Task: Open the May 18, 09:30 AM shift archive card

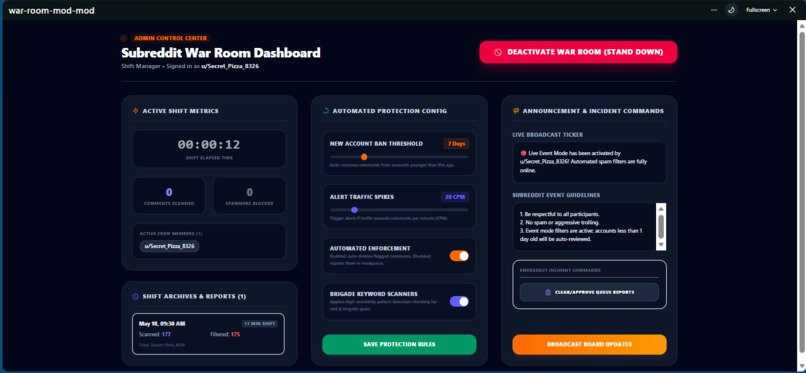Action: tap(208, 334)
